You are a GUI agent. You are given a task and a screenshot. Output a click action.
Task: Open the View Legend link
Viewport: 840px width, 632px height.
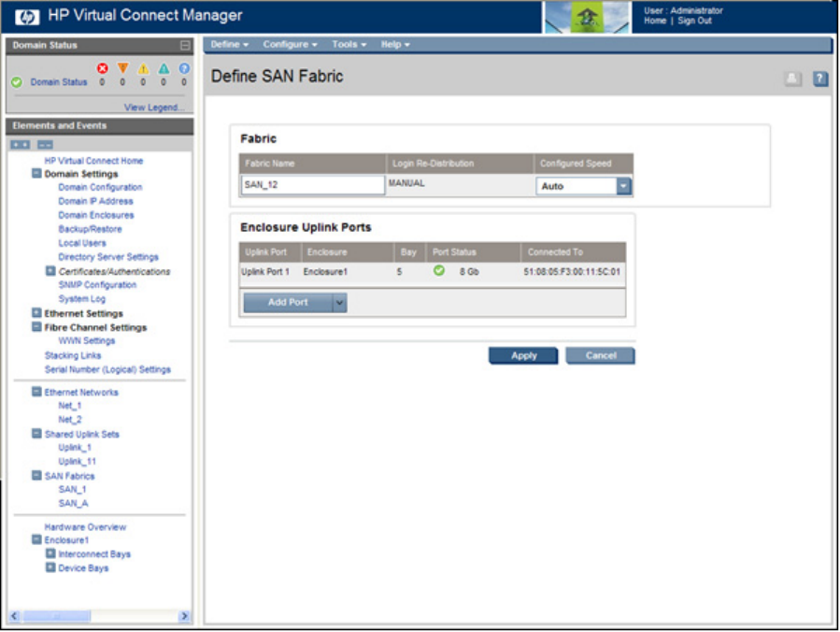154,108
